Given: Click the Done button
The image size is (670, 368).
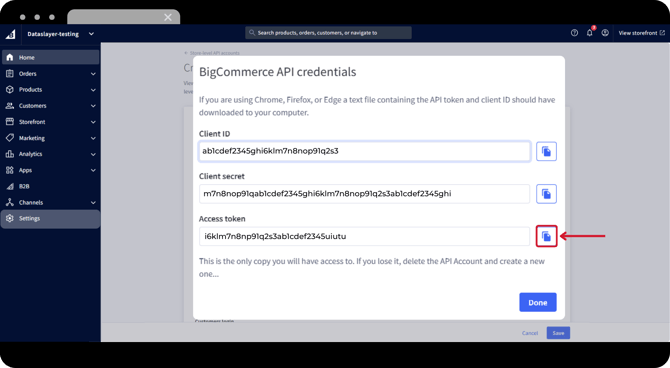Looking at the screenshot, I should [538, 302].
